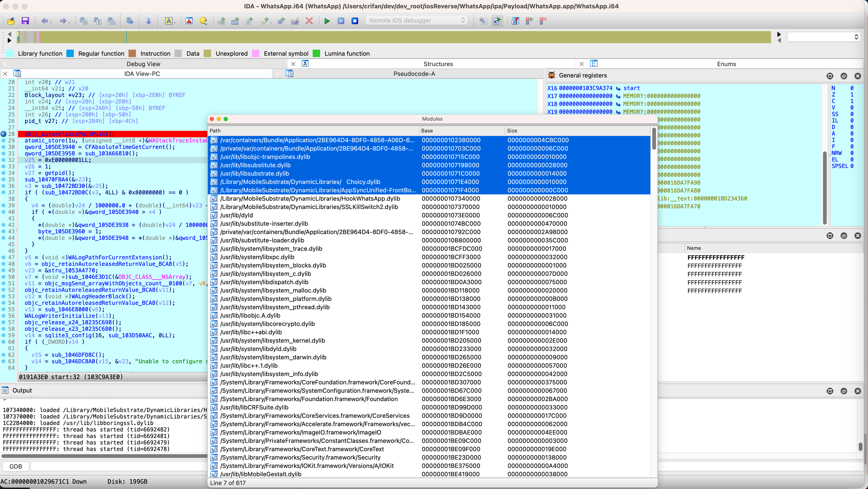
Task: Terminate process with blue stop icon
Action: [355, 21]
